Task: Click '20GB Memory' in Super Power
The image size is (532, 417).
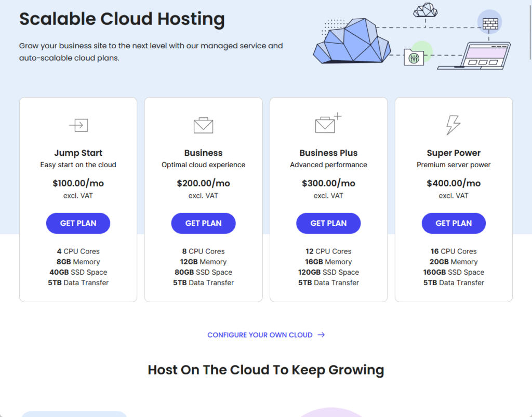Action: click(454, 262)
